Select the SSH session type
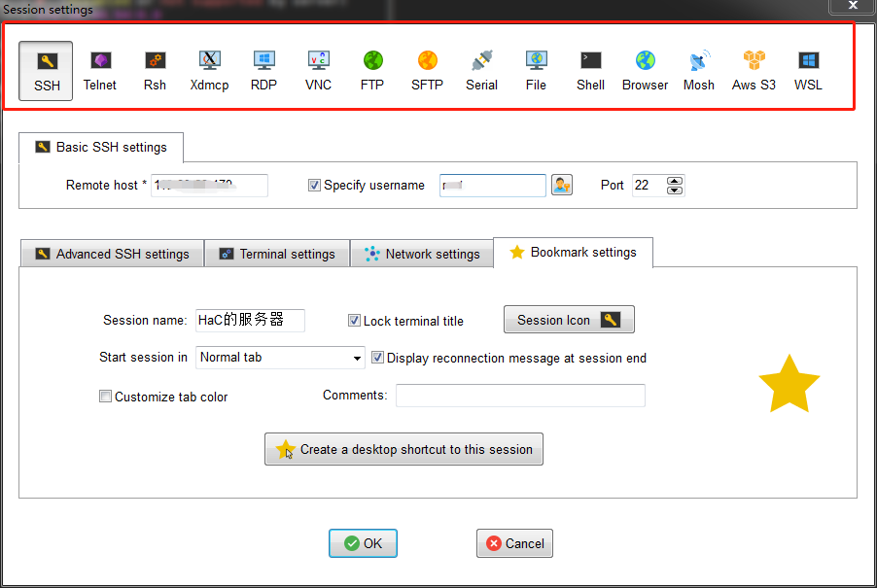 46,71
